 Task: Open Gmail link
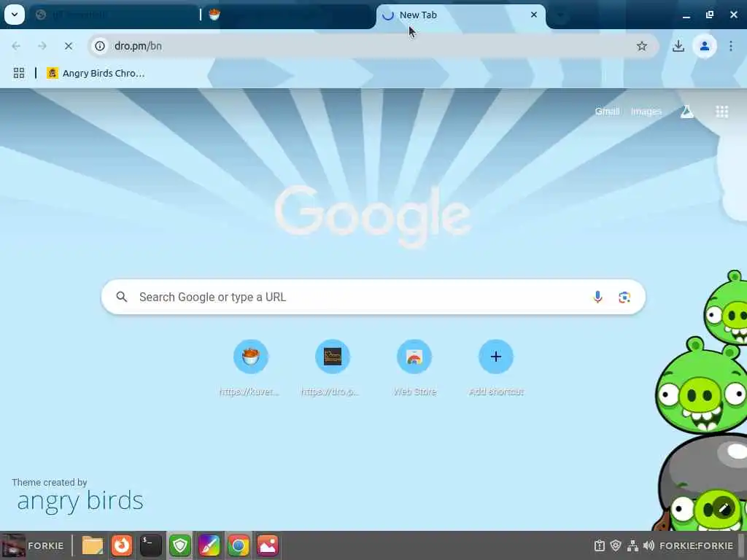(x=607, y=111)
